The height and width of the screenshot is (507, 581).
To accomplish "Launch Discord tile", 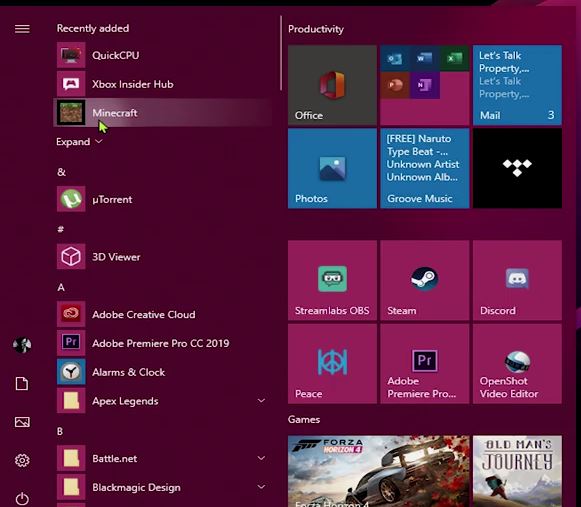I will coord(517,280).
